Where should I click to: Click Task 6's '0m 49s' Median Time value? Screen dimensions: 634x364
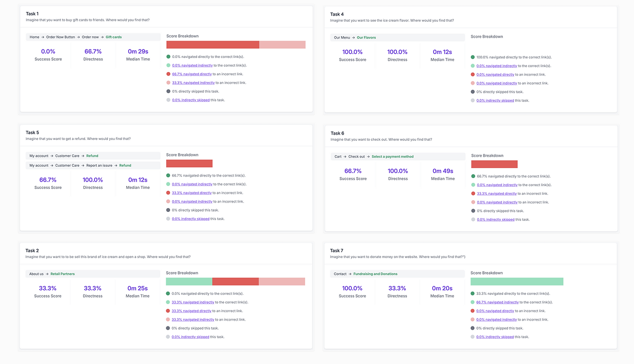click(443, 171)
